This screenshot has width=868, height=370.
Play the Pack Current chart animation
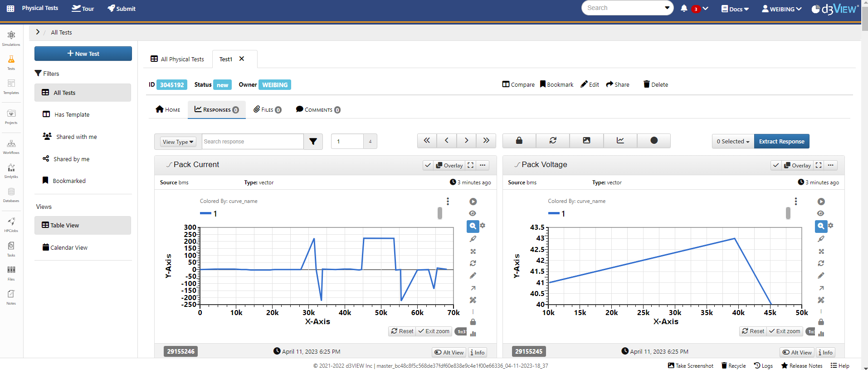coord(473,202)
